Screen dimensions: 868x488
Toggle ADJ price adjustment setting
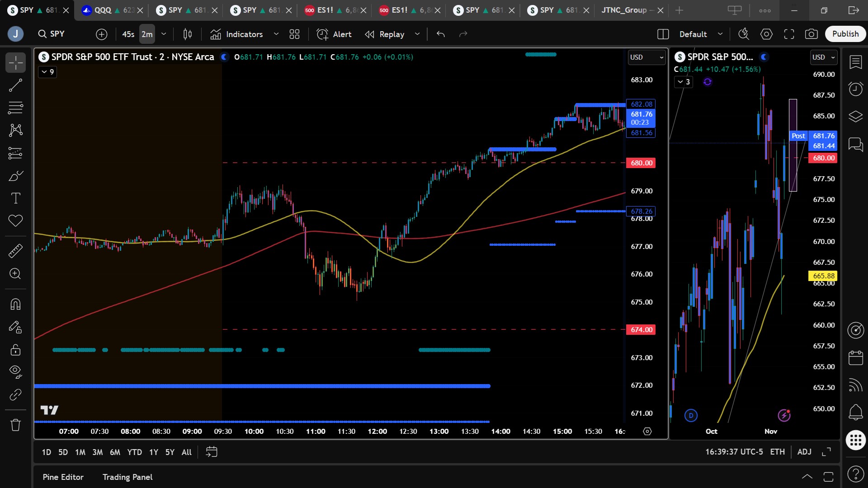(804, 452)
